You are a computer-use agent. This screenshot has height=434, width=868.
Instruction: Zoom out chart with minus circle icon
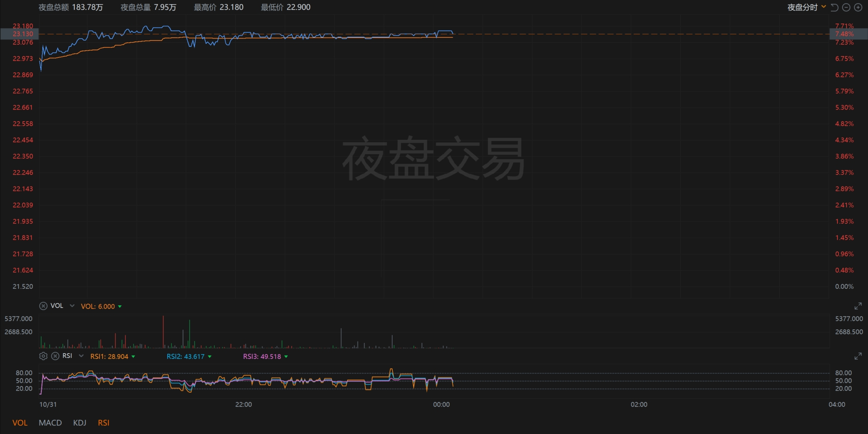[x=846, y=7]
